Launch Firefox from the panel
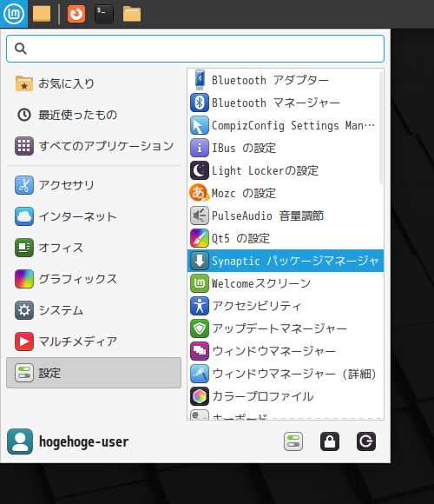 point(76,14)
